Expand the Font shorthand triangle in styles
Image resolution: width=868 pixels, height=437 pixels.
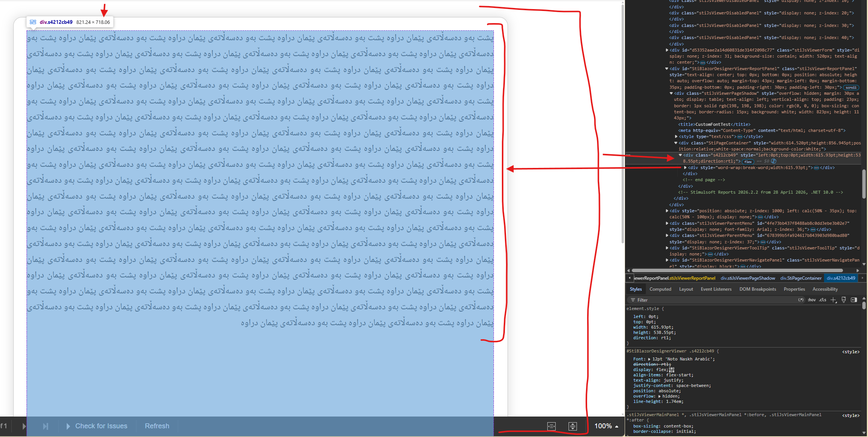[649, 359]
